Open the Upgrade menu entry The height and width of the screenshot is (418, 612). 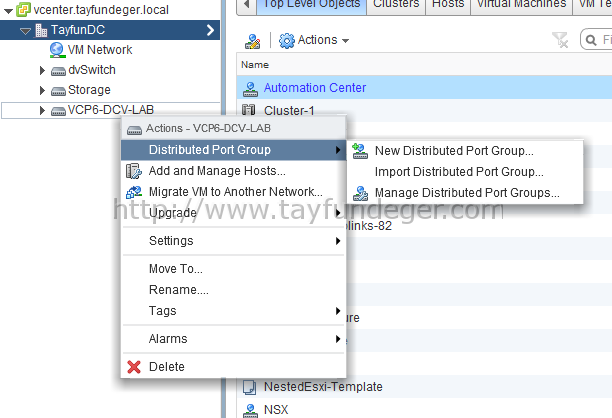(x=233, y=213)
